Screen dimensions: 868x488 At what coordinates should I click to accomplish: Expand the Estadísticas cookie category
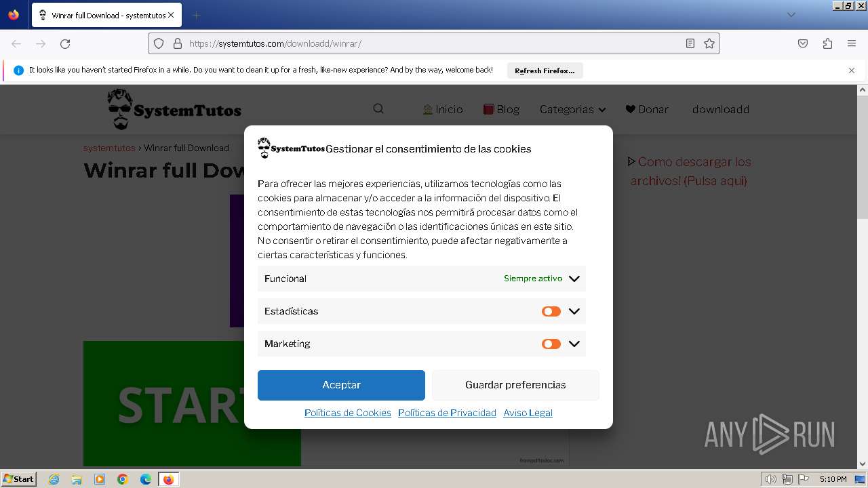(x=574, y=311)
